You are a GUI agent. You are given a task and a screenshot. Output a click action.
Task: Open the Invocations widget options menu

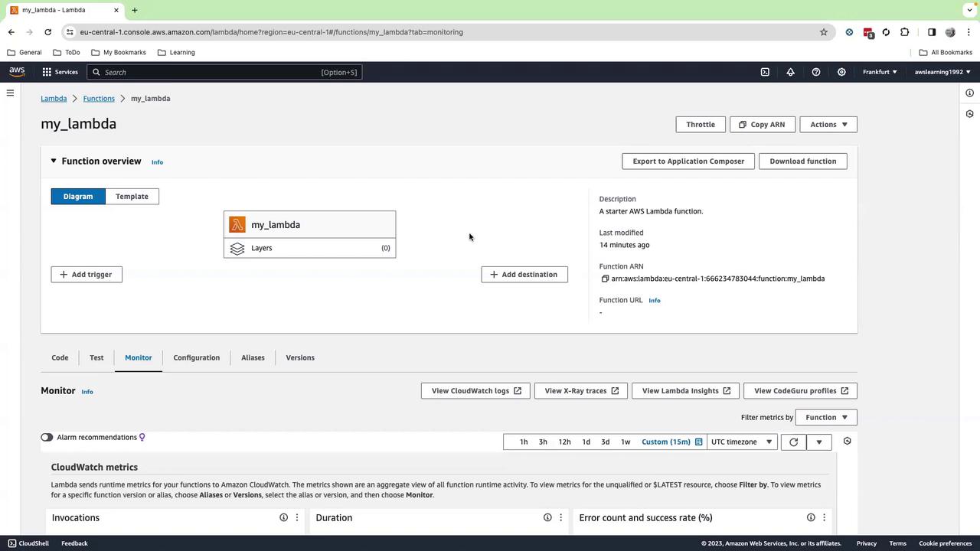(297, 517)
